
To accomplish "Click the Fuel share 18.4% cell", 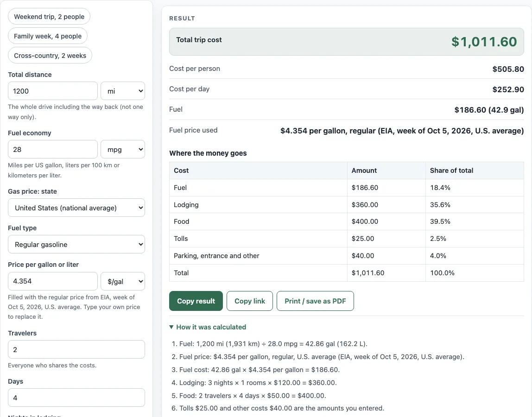I will [475, 188].
